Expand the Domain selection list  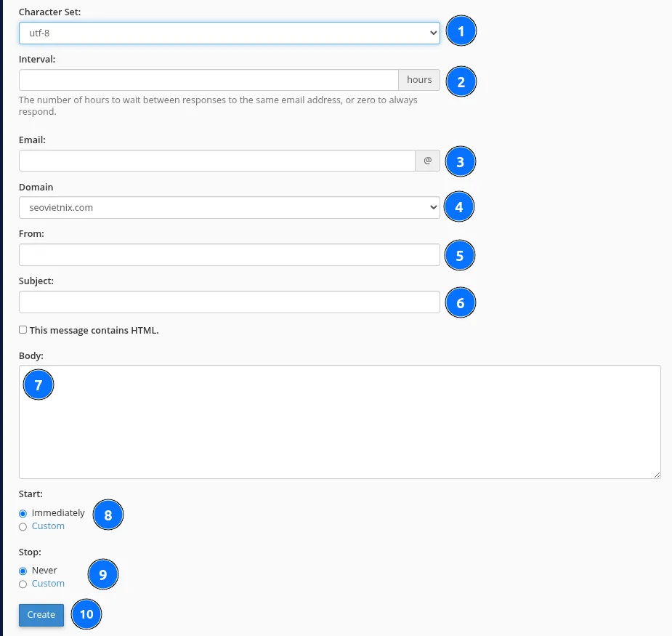(433, 207)
